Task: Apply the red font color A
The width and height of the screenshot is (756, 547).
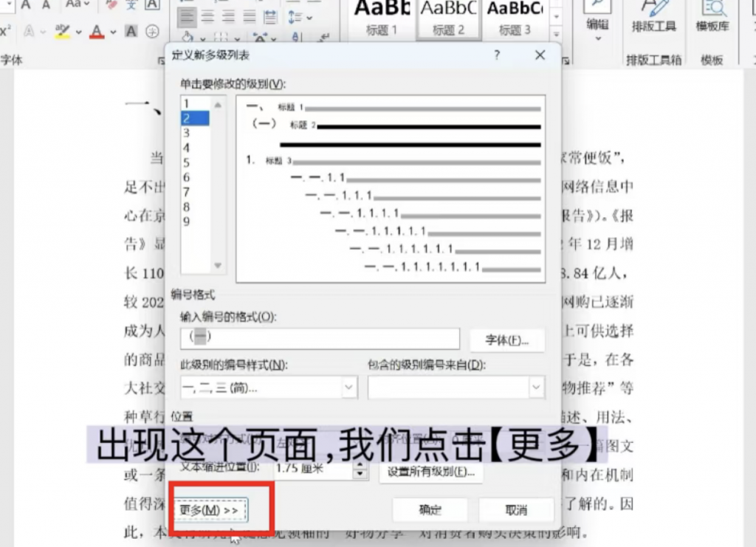Action: point(97,32)
